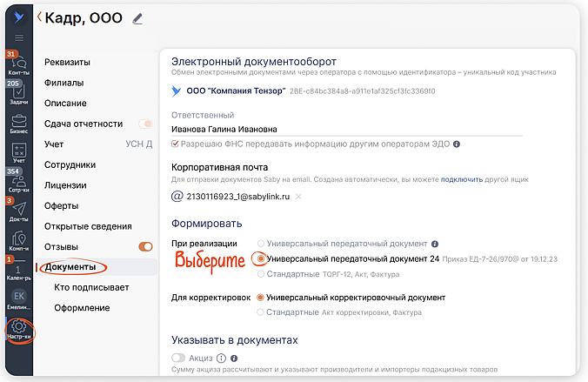
Task: Open Контакты chat icon in sidebar
Action: pos(18,64)
